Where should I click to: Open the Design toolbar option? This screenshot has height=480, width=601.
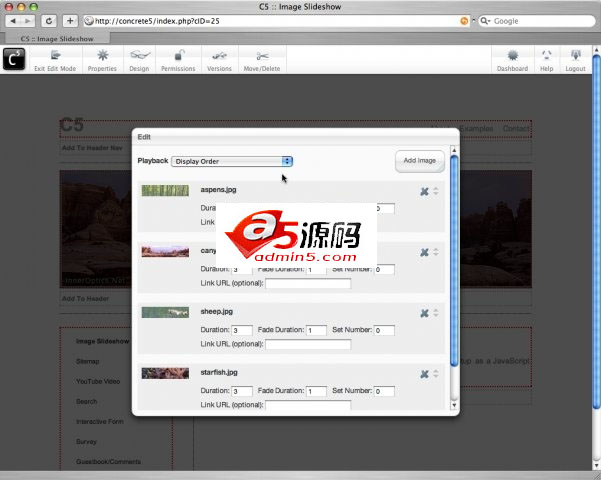tap(139, 58)
